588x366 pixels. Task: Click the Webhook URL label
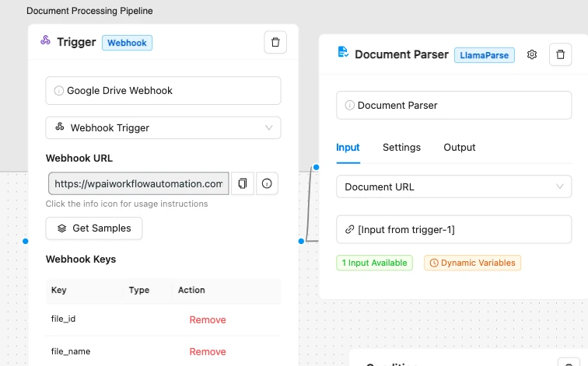click(79, 158)
